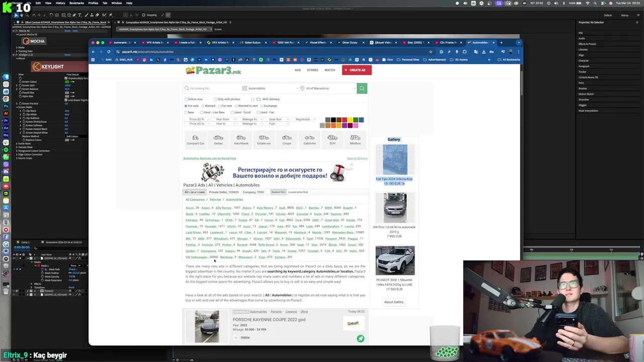Choose the Minibus body type
The width and height of the screenshot is (644, 362).
(x=355, y=140)
